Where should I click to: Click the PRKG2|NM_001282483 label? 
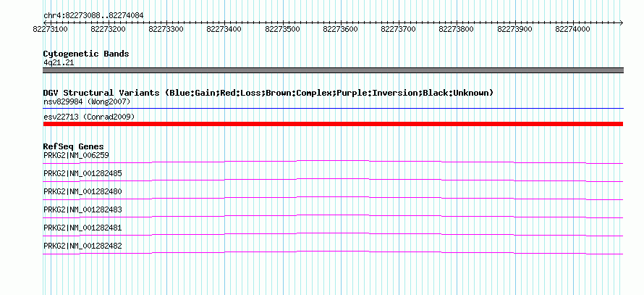pos(82,209)
